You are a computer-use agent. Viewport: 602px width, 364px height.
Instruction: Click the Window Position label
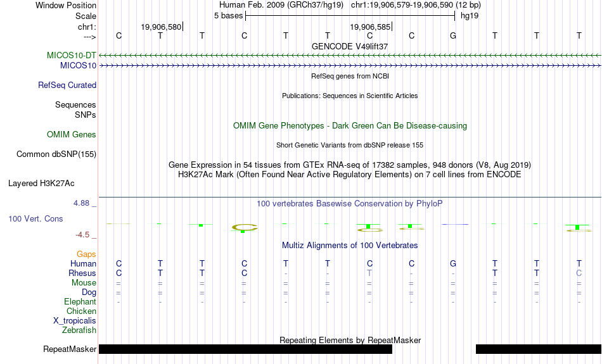tap(66, 5)
